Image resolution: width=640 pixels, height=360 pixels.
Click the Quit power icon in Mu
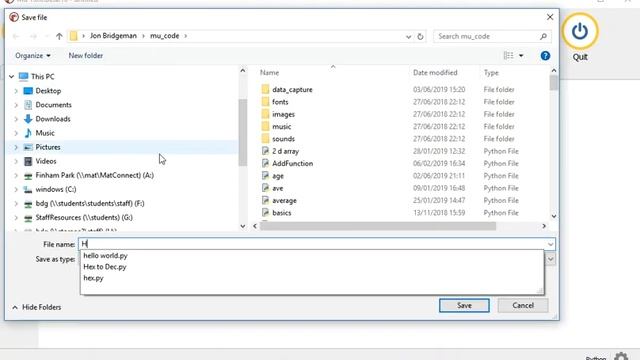click(580, 31)
